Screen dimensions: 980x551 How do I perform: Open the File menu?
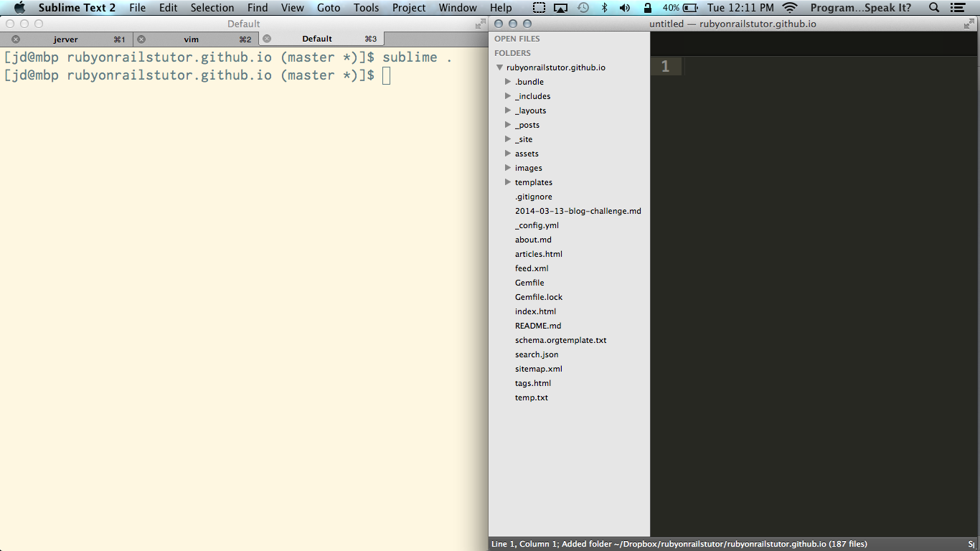click(137, 8)
